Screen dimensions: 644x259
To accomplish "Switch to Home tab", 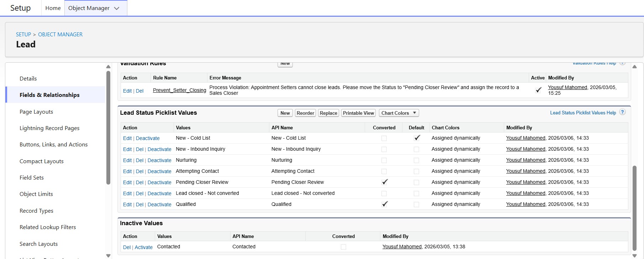I will (53, 8).
